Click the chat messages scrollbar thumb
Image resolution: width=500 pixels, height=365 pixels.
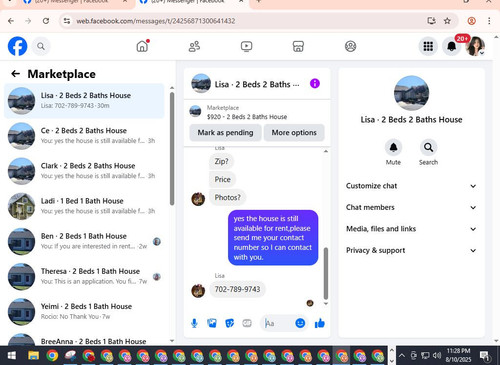click(326, 273)
